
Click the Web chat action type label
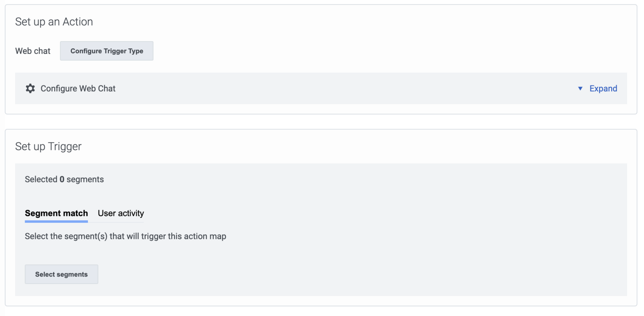click(33, 51)
